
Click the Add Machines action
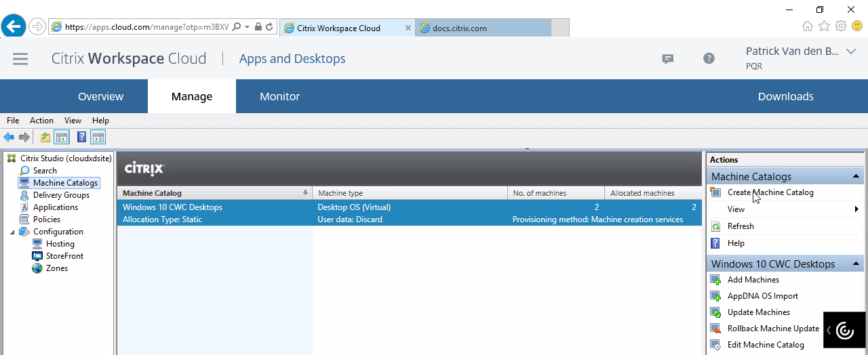click(753, 280)
